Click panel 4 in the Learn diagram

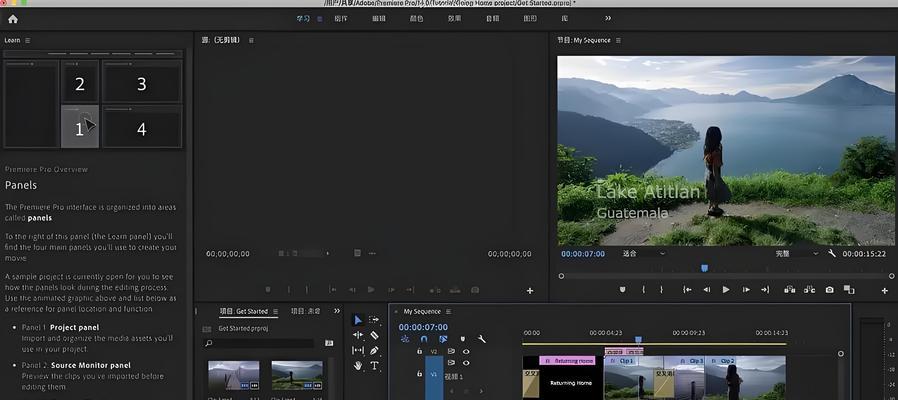pyautogui.click(x=141, y=127)
